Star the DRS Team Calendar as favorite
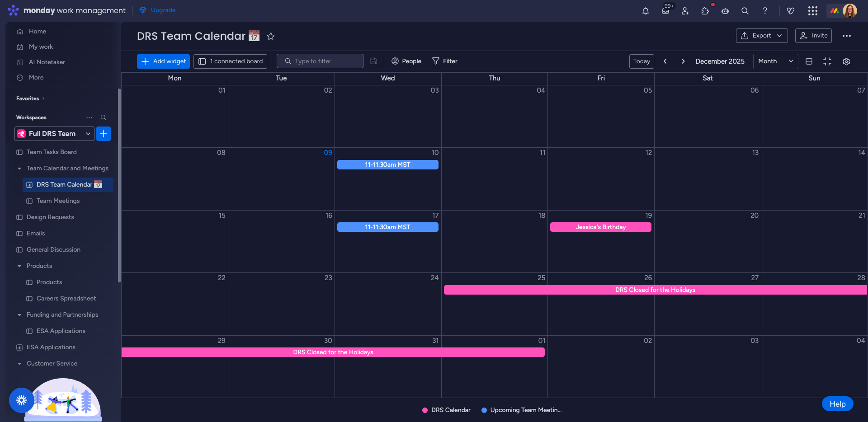 click(271, 36)
